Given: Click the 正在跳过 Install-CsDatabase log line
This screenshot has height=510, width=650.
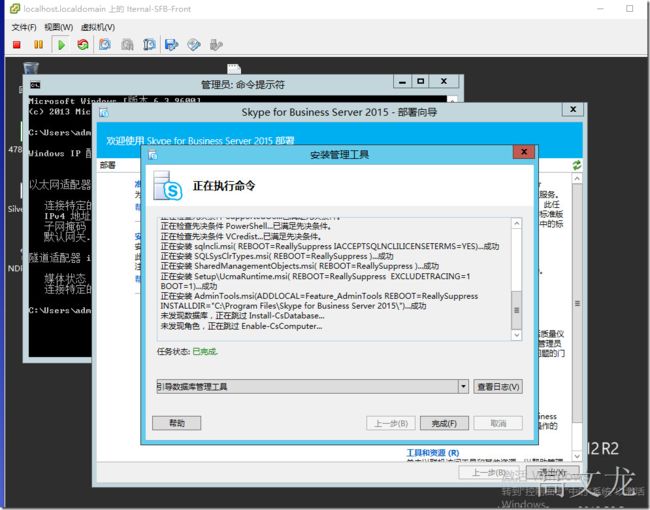Looking at the screenshot, I should click(243, 316).
